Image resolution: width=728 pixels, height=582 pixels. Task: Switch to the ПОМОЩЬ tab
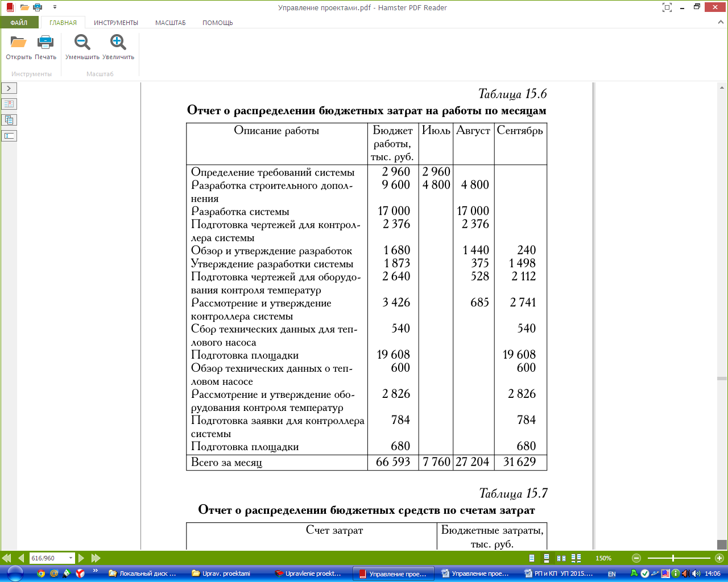218,23
